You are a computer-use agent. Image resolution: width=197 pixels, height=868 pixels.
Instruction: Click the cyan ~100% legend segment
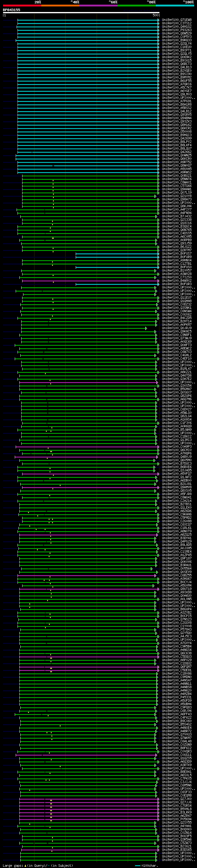click(x=175, y=6)
